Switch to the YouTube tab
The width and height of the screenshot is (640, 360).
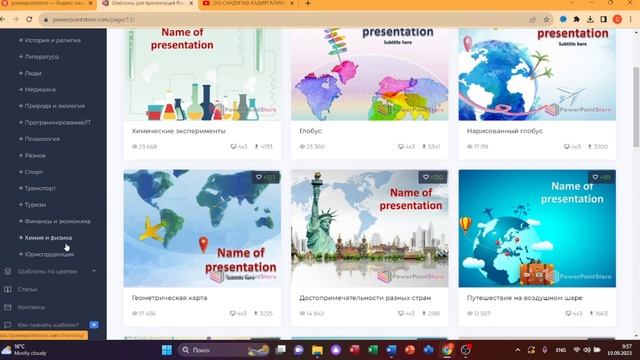(247, 3)
